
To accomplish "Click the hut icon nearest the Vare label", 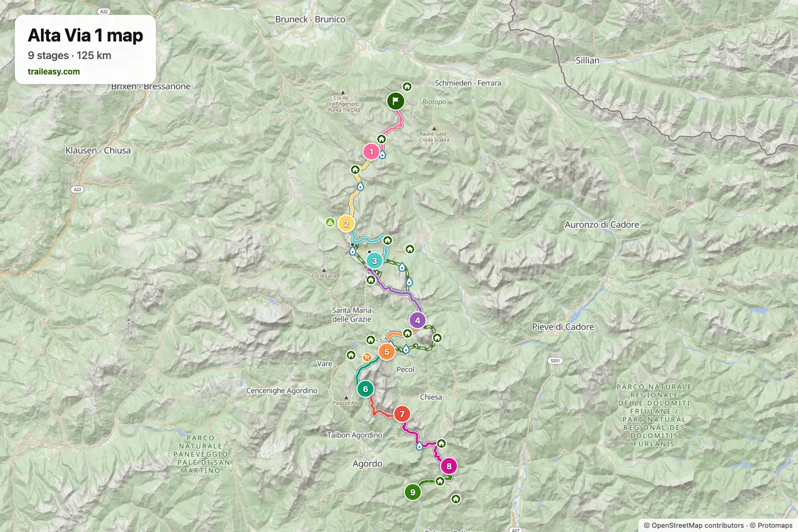I will point(351,355).
